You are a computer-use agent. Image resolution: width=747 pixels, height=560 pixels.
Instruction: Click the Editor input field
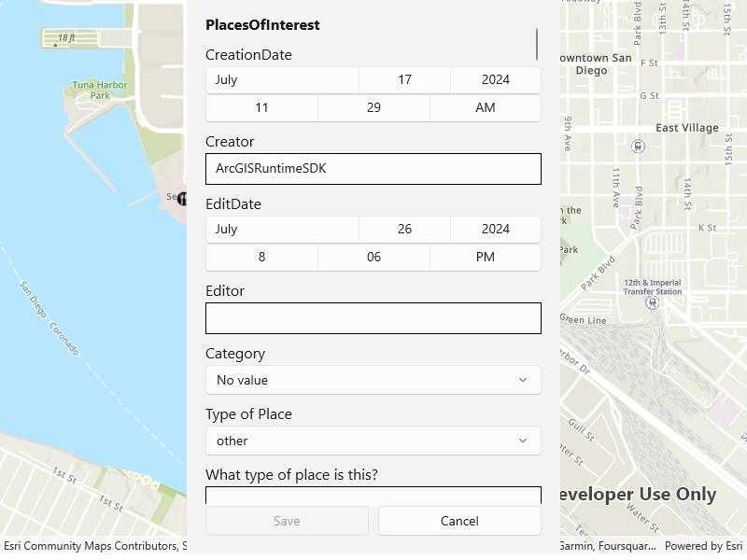tap(373, 317)
